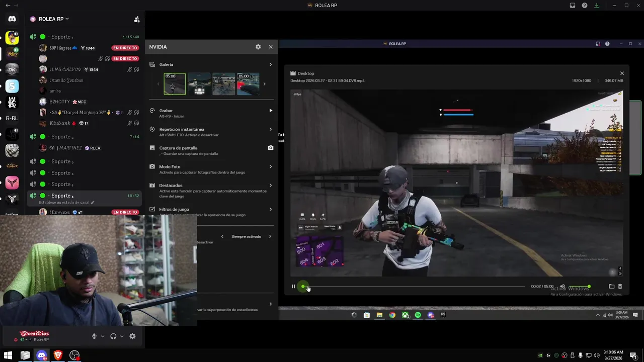Viewport: 644px width, 362px height.
Task: Delete the clip with trash icon
Action: coord(620,287)
